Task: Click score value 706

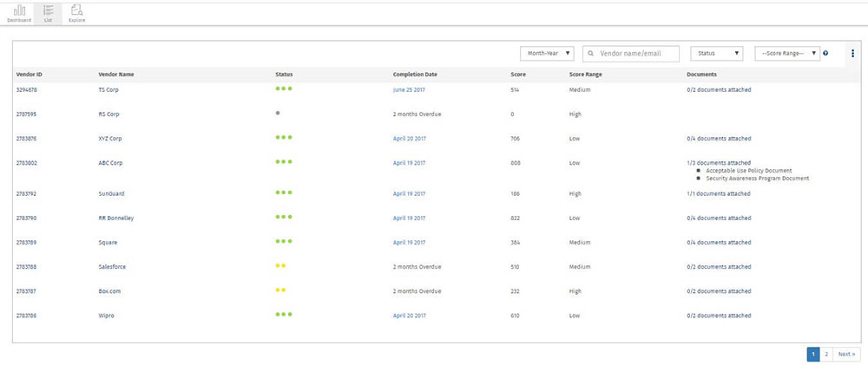Action: point(516,139)
